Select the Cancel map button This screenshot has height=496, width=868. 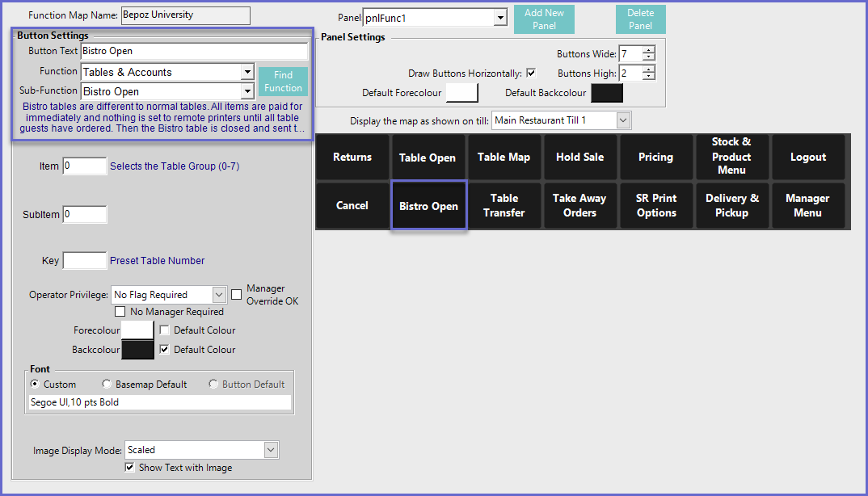click(x=352, y=205)
